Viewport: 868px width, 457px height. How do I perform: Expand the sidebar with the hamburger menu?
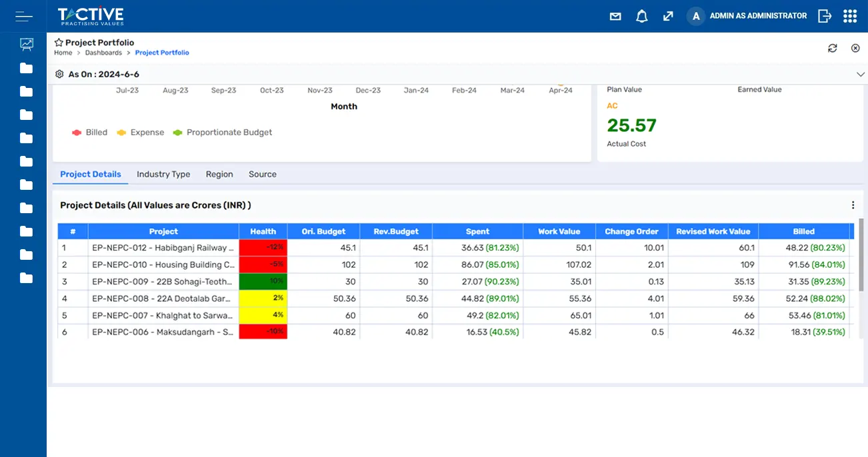coord(23,16)
